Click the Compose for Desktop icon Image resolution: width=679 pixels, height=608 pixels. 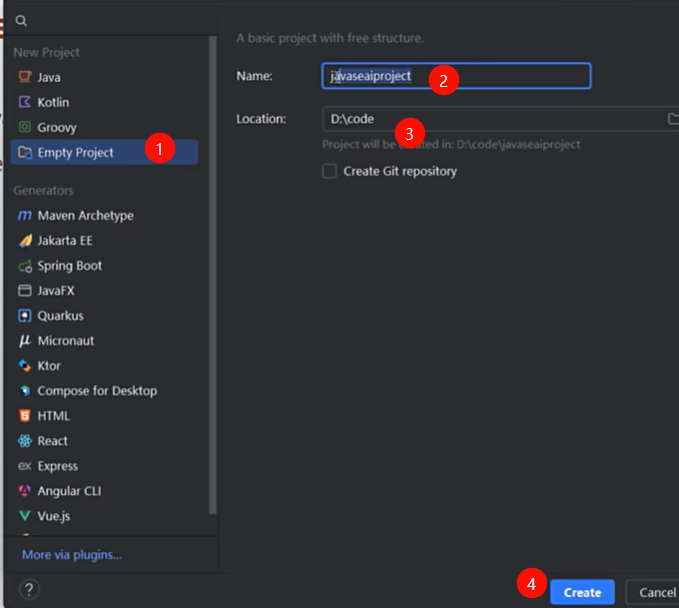(x=25, y=391)
